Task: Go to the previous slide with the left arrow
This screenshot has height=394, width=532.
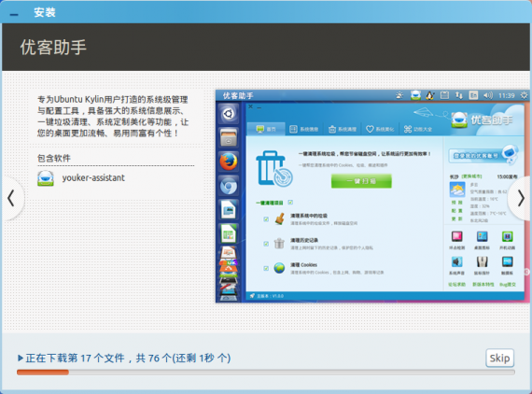Action: 11,198
